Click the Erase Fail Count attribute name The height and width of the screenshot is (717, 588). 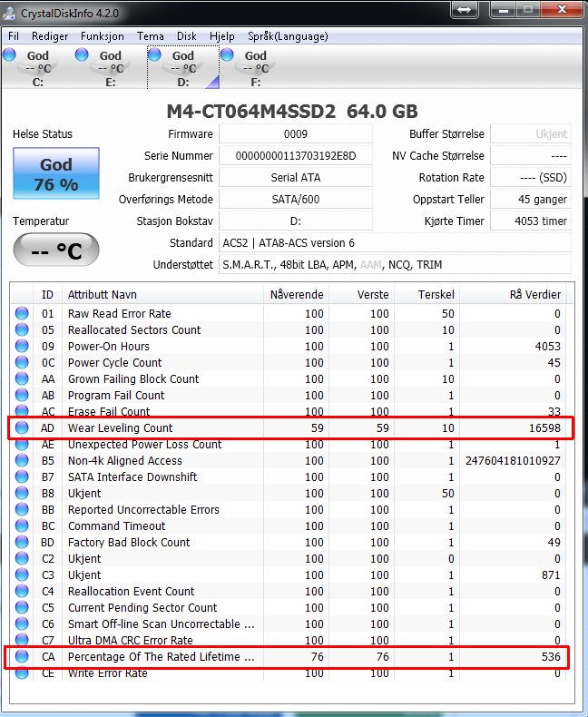[109, 411]
